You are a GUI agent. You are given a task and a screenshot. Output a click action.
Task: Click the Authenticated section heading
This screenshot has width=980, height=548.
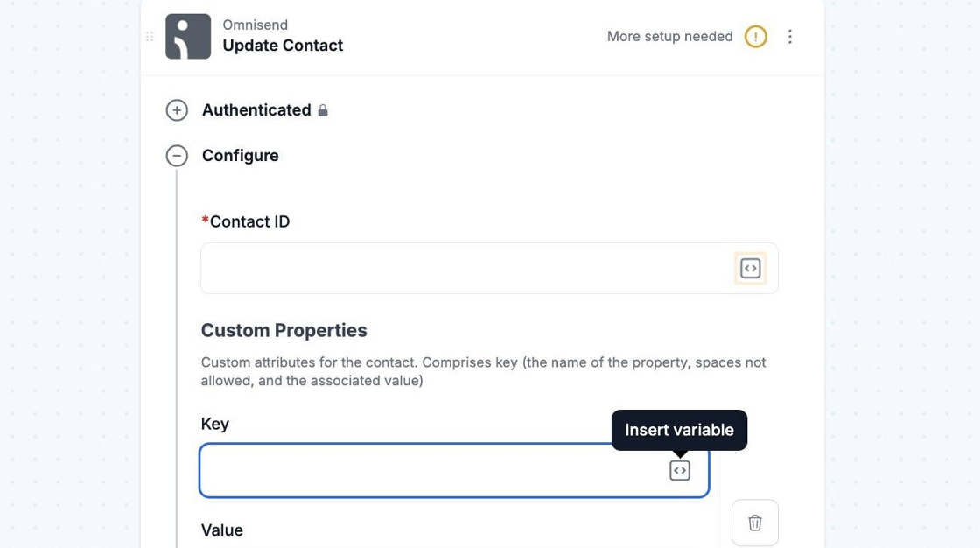(x=256, y=110)
